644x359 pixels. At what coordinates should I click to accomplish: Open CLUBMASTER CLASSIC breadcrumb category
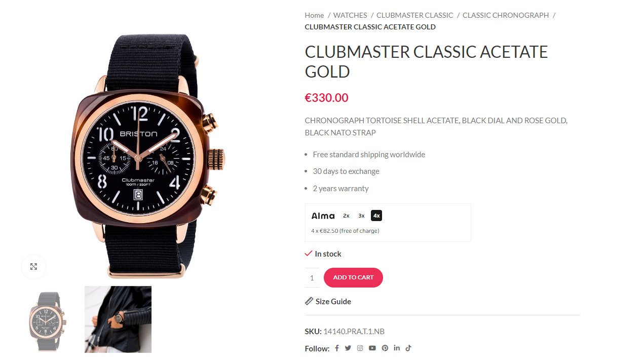point(415,15)
